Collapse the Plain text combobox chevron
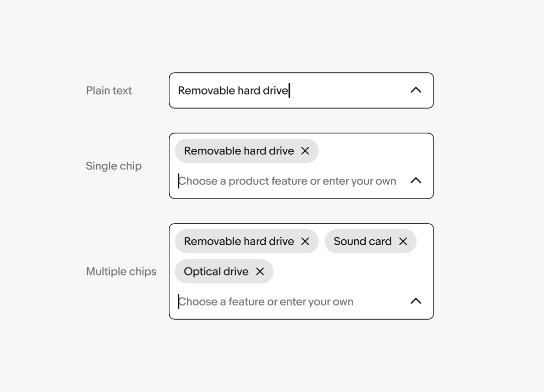The width and height of the screenshot is (544, 392). pyautogui.click(x=415, y=90)
